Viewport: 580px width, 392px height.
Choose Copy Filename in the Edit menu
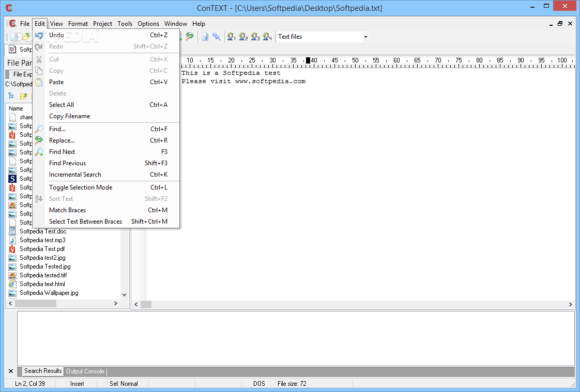pos(106,116)
